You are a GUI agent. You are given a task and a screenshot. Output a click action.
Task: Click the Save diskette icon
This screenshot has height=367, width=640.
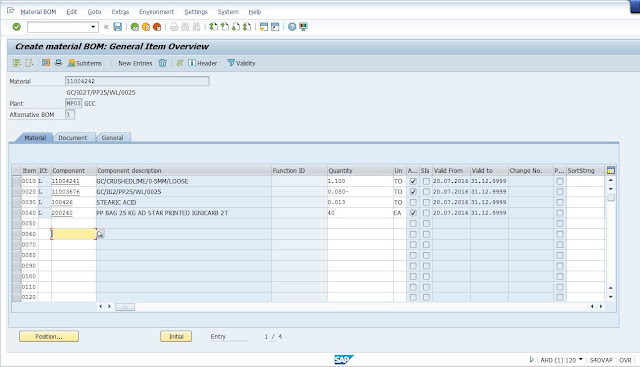[x=118, y=27]
